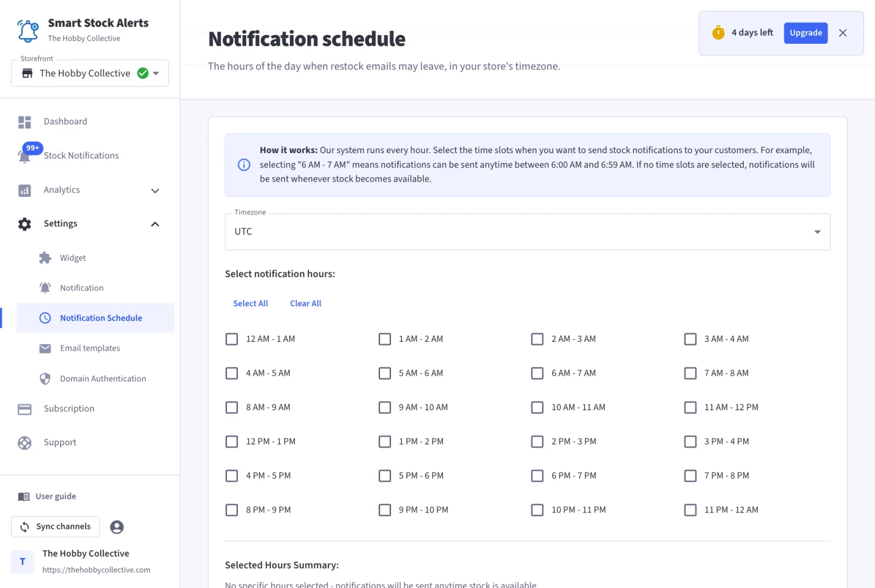Open the user account avatar icon
The image size is (875, 588).
(x=117, y=527)
